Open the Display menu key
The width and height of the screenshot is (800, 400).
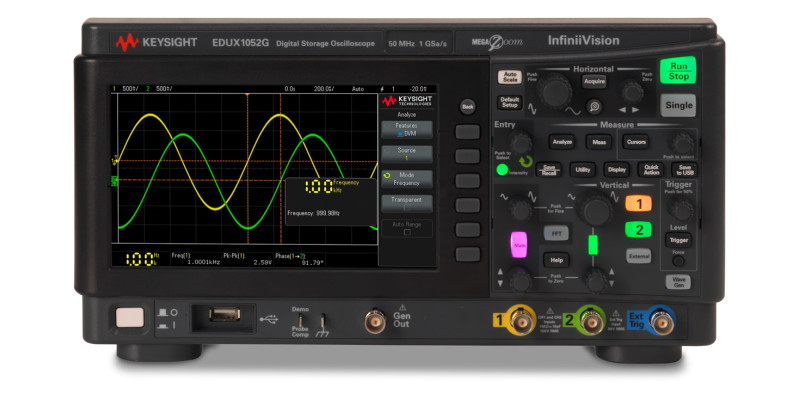click(616, 170)
